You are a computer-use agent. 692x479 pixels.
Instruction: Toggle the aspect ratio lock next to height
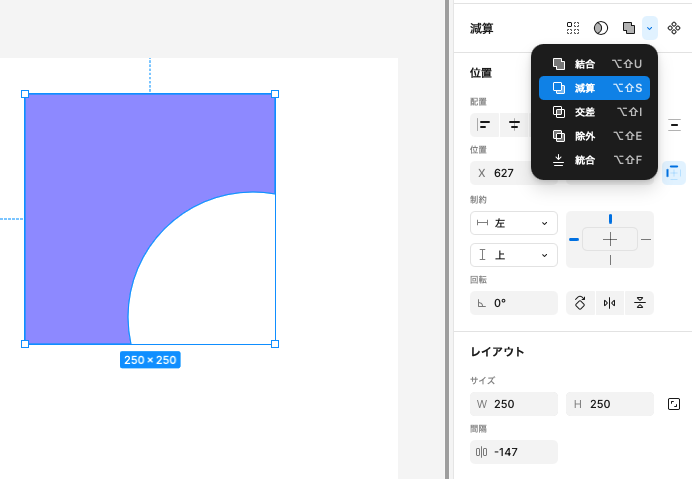pos(674,404)
